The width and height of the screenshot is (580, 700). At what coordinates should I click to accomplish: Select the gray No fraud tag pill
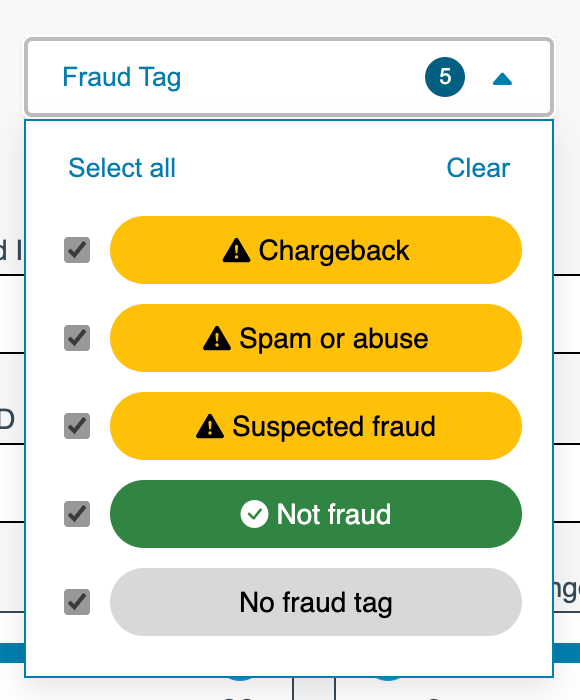316,602
